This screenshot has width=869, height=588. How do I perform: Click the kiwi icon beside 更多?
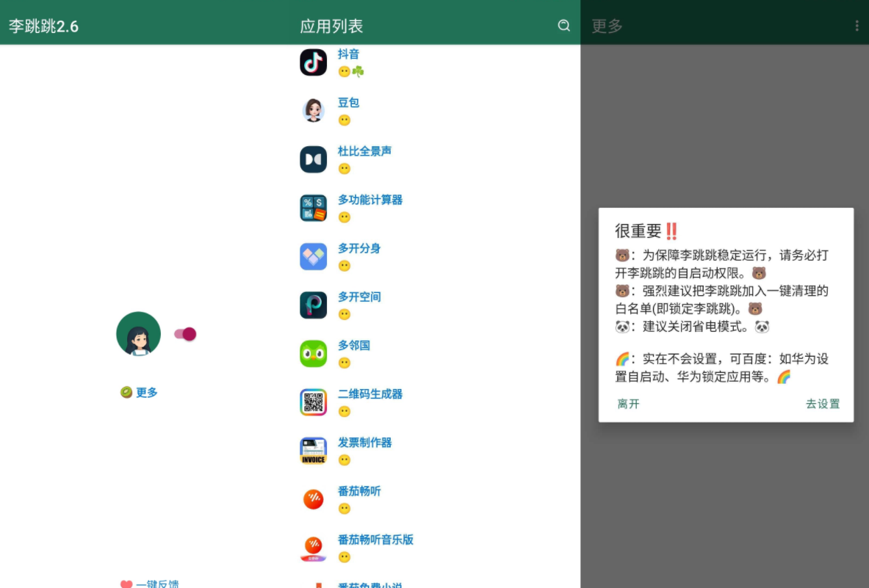[x=126, y=392]
